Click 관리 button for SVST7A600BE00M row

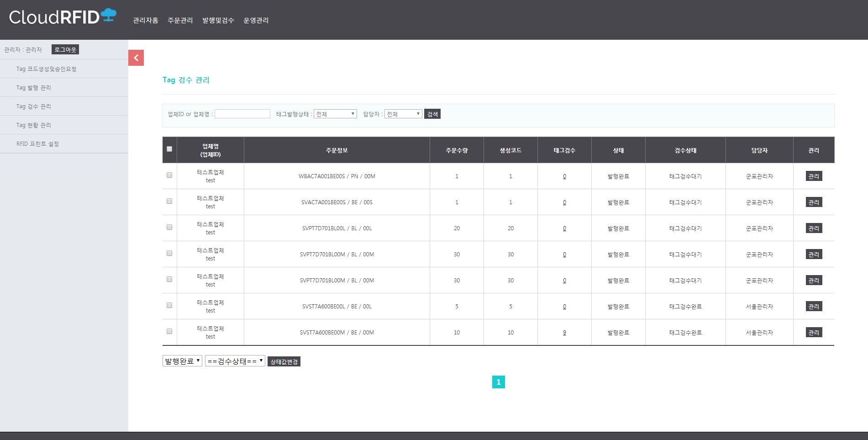814,332
